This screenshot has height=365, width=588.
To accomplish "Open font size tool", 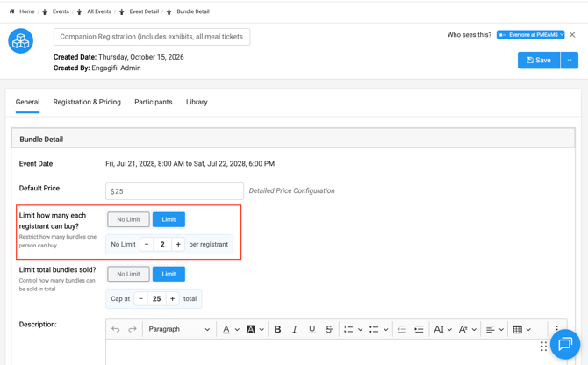I will tap(439, 329).
